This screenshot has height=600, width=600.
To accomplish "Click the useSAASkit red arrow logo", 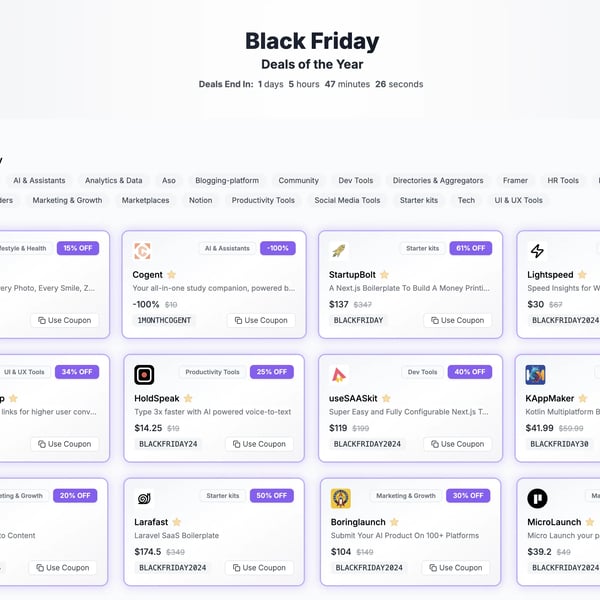I will (x=339, y=375).
